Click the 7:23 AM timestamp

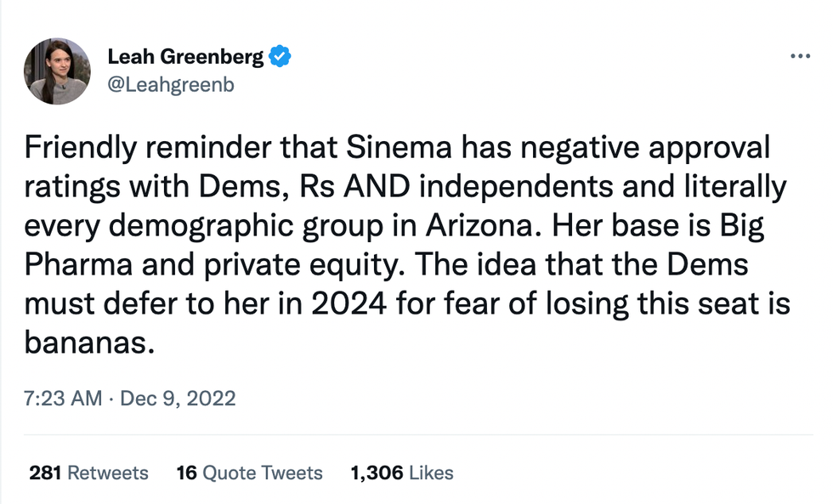coord(63,398)
